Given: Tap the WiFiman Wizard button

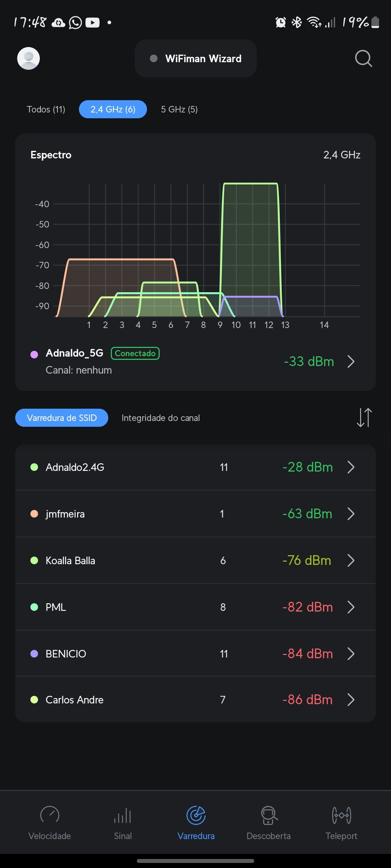Looking at the screenshot, I should (x=195, y=59).
